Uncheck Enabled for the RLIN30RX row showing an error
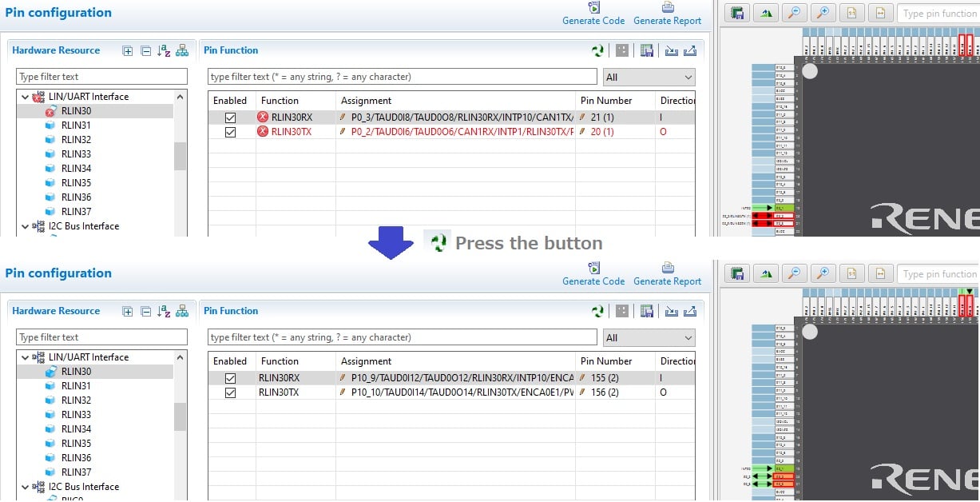 click(x=231, y=118)
